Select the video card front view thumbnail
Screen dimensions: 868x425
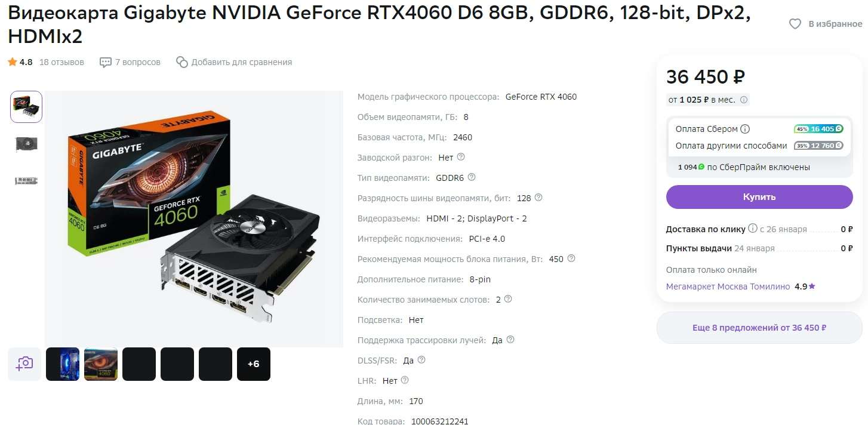(x=26, y=144)
